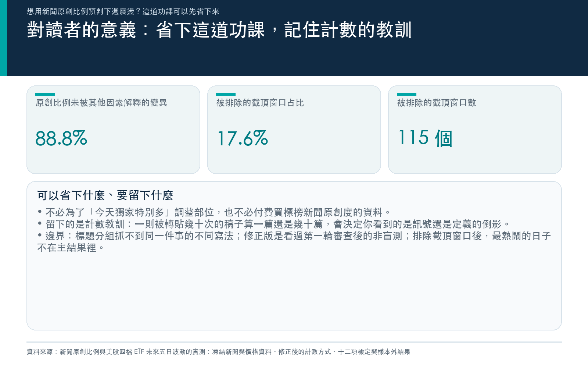
Task: Select the heading 可以省下什麼、要留下什麼
Action: pos(105,195)
